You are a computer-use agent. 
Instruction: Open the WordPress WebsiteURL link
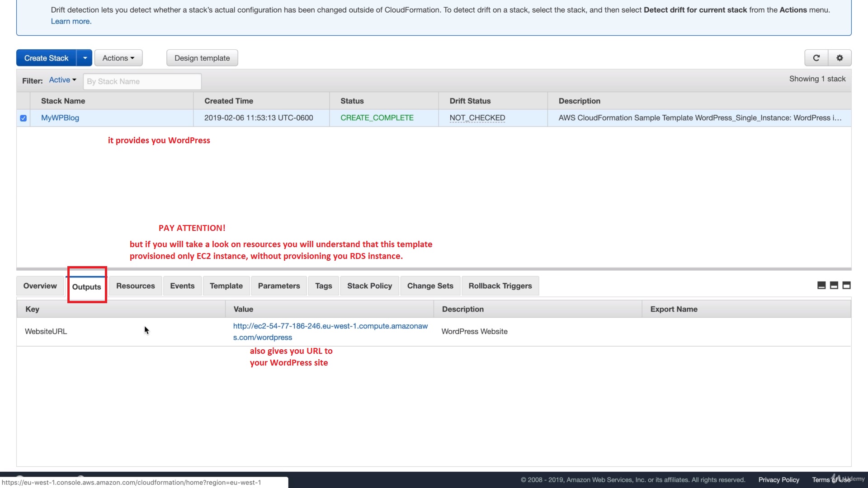330,331
